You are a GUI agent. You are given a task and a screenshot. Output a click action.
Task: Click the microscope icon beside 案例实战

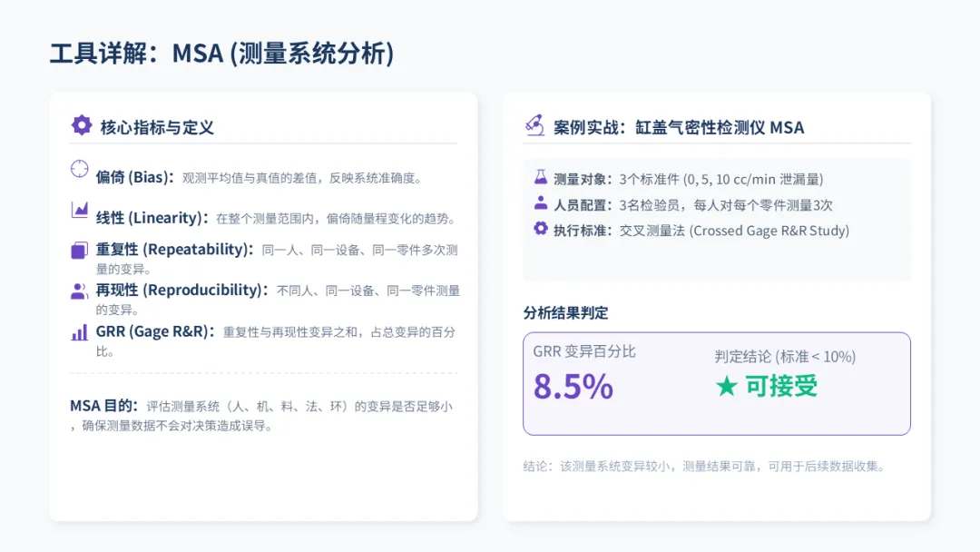534,126
